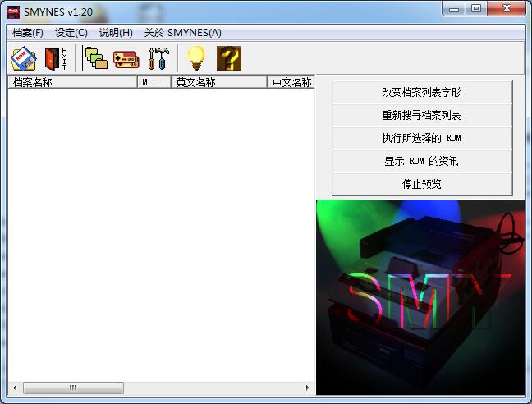Click the Exit door icon

(x=55, y=58)
